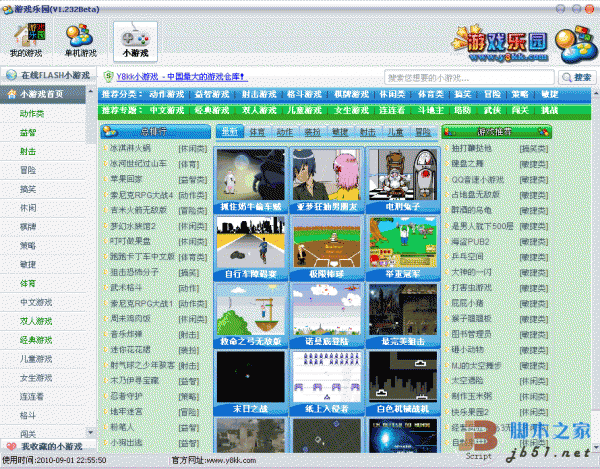The height and width of the screenshot is (469, 600).
Task: Open 音乐炸弹 in ranking list
Action: tap(126, 334)
